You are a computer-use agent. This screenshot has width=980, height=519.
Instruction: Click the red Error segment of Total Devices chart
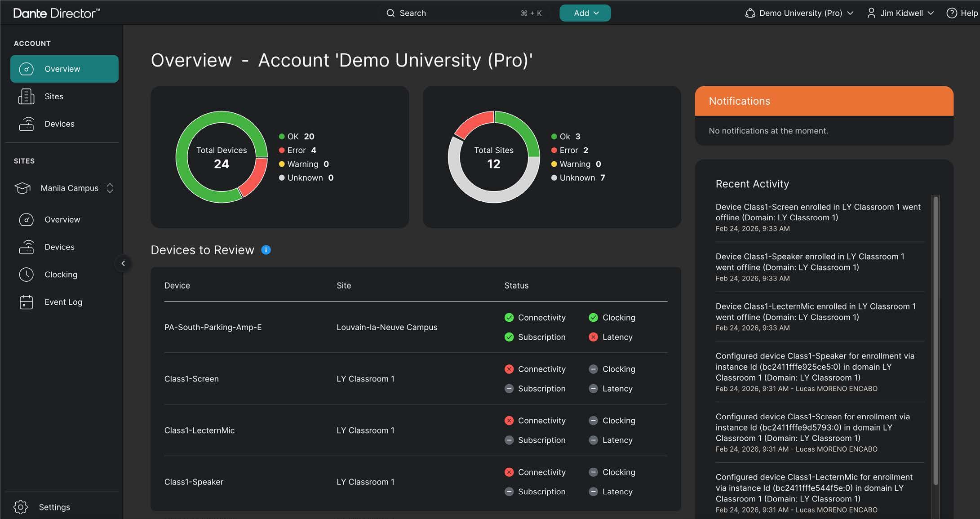(x=256, y=177)
